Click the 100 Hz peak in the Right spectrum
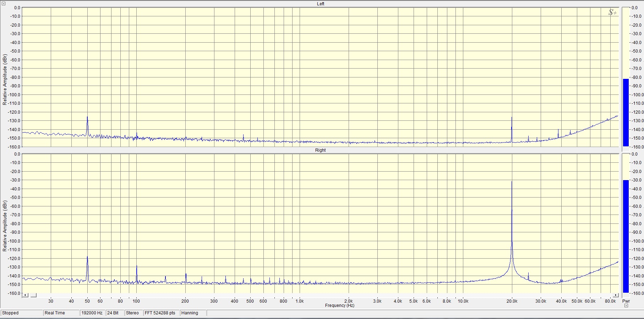The height and width of the screenshot is (319, 644). click(x=137, y=274)
